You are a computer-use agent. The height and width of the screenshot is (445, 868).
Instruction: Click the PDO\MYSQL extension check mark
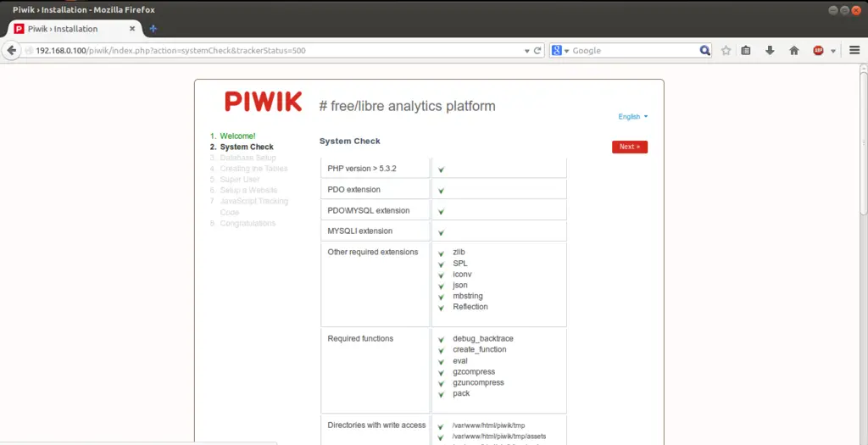pyautogui.click(x=441, y=211)
